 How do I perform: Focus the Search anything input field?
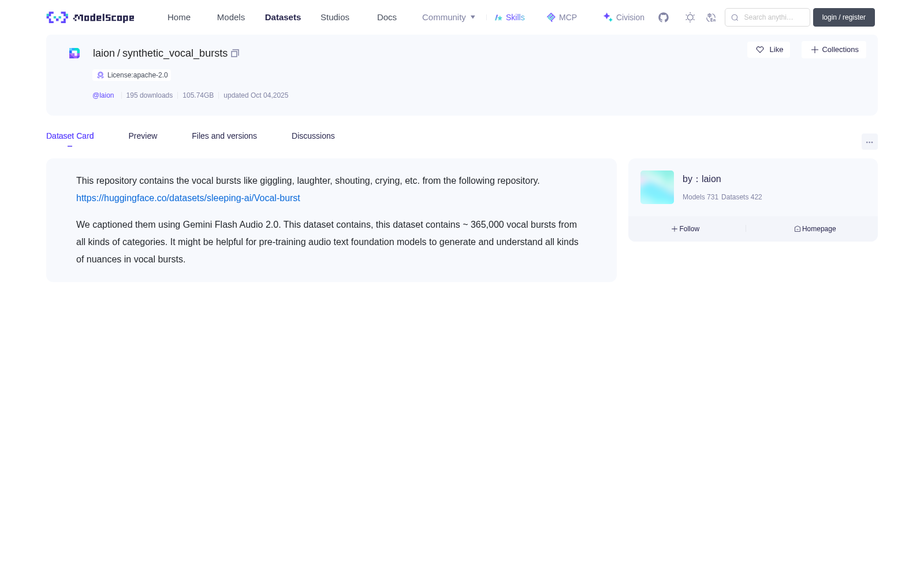pos(767,17)
